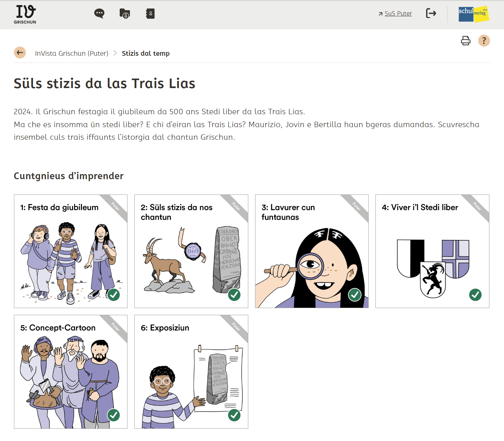This screenshot has width=504, height=441.
Task: Open card 1: Festa da giubileum
Action: pos(71,251)
